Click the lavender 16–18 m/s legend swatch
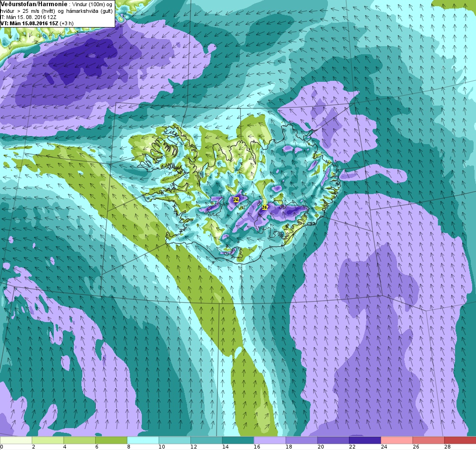Viewport: 476px width, 450px height. pos(270,440)
